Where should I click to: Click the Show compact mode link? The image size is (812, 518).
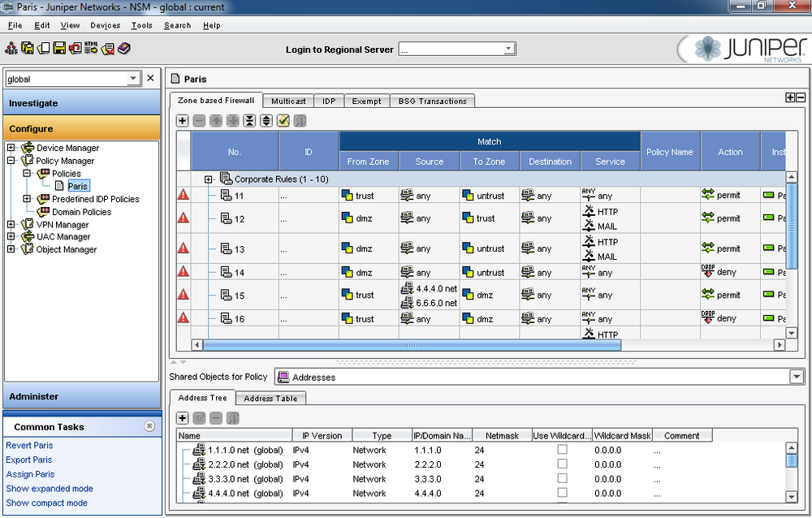46,503
